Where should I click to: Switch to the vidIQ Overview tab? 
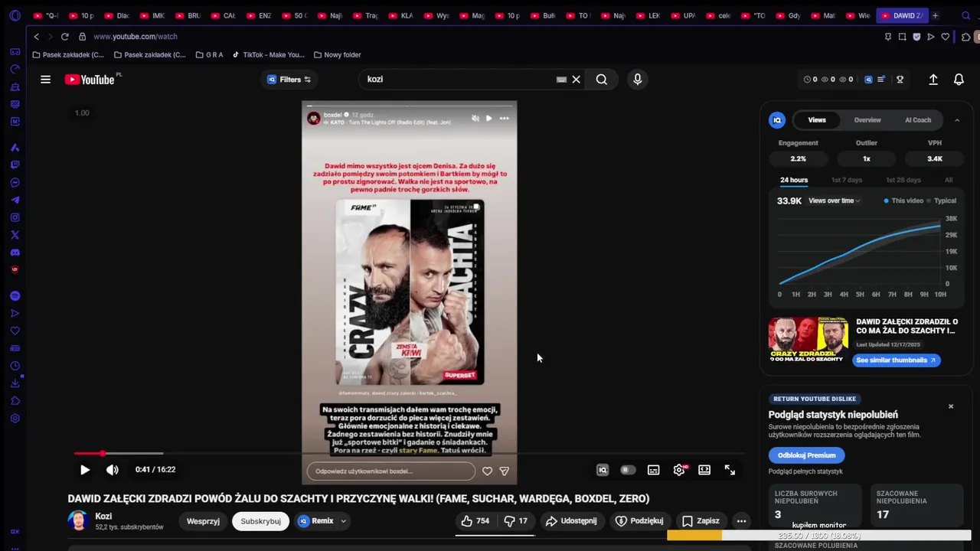(x=867, y=120)
